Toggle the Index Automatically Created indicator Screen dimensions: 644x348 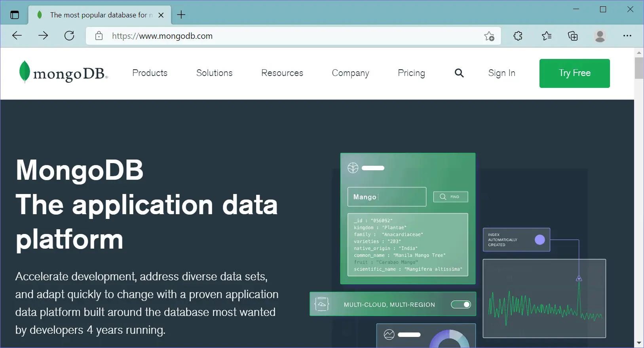540,240
